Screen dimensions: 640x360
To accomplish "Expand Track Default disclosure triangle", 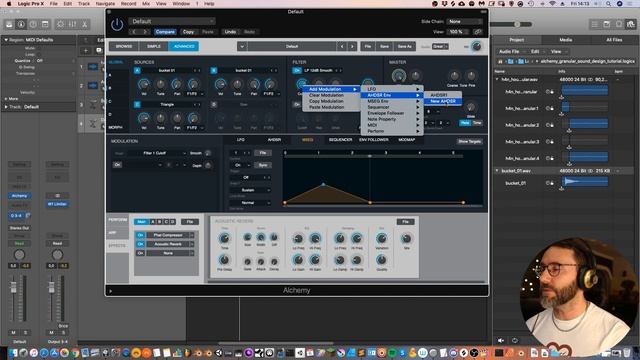I will pos(6,107).
